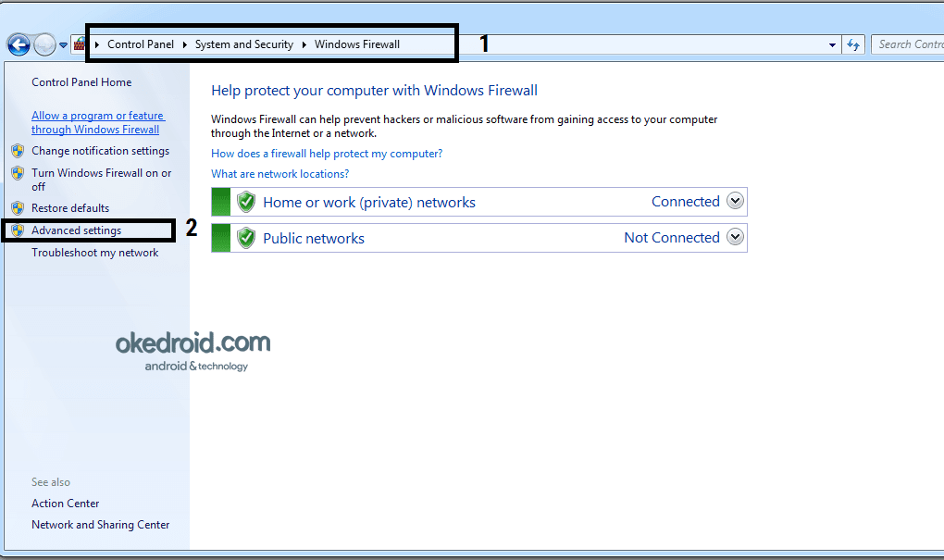Screen dimensions: 944x560
Task: Open Troubleshoot my network
Action: coord(95,253)
